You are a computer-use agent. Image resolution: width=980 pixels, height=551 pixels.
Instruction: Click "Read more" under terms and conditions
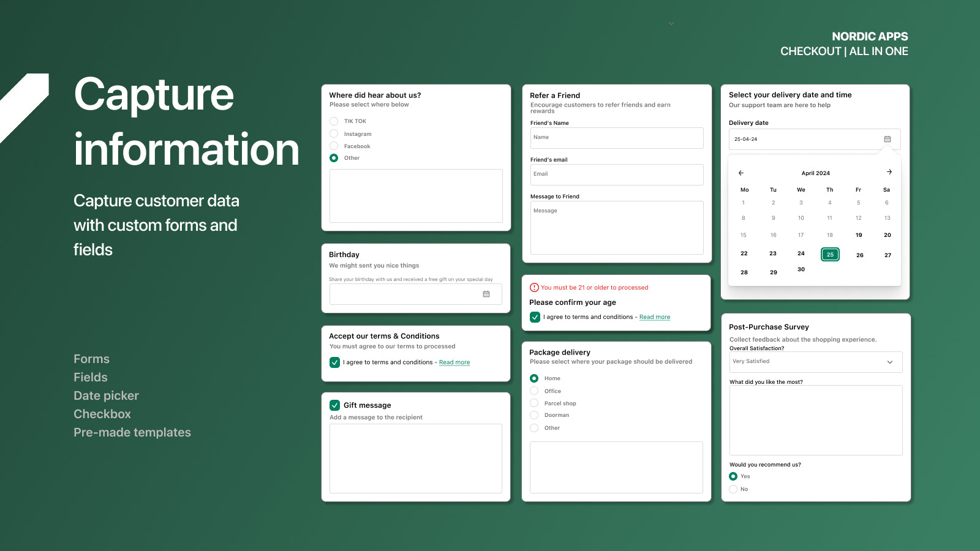pyautogui.click(x=454, y=362)
